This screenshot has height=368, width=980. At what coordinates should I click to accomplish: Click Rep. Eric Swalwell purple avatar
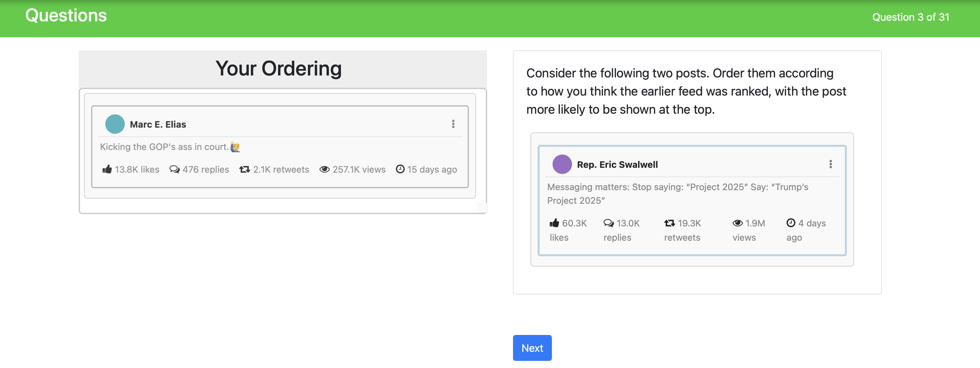coord(562,164)
